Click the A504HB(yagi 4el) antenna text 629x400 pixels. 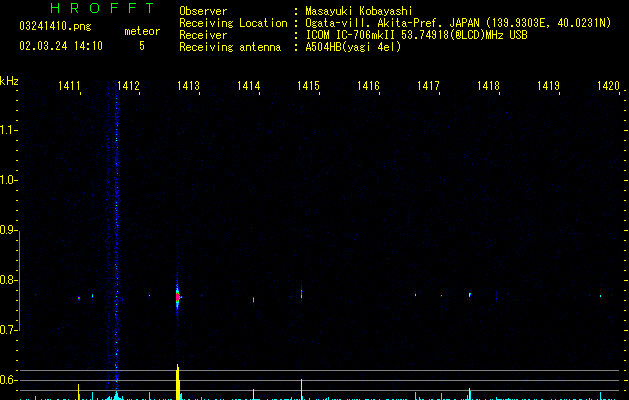(x=353, y=47)
